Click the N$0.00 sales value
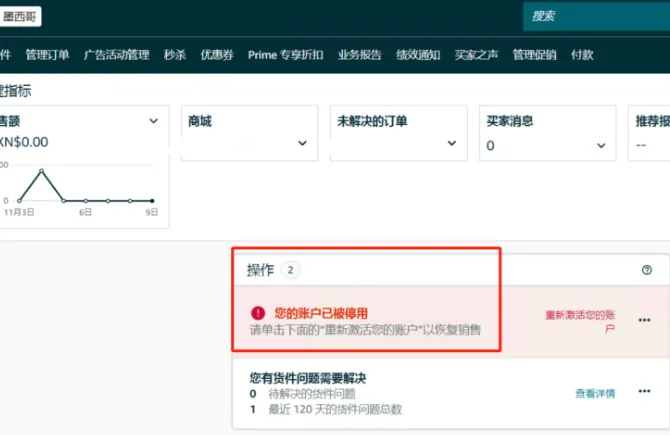Image resolution: width=670 pixels, height=435 pixels. point(24,142)
